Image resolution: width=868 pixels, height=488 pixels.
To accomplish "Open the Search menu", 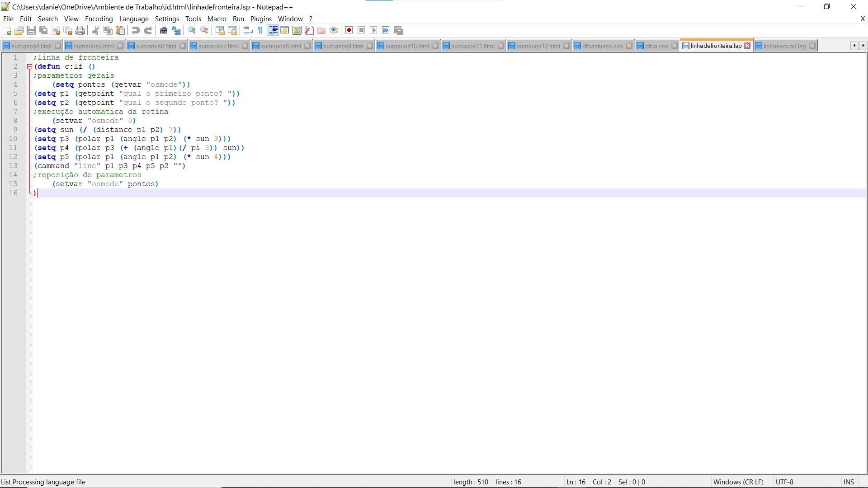I will click(x=48, y=19).
